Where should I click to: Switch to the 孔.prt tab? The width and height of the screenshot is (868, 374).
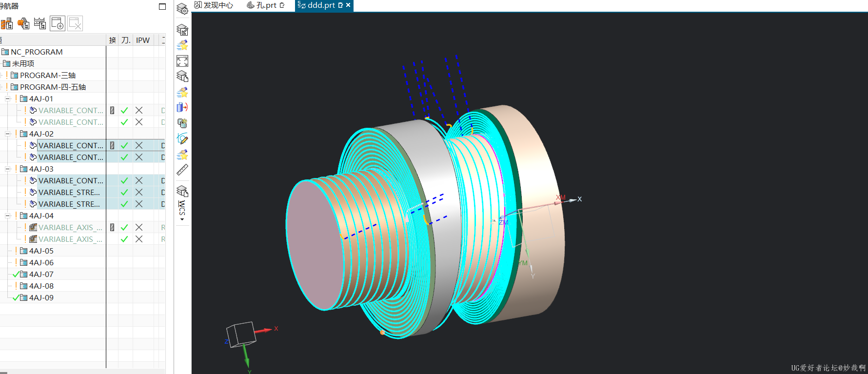coord(266,5)
